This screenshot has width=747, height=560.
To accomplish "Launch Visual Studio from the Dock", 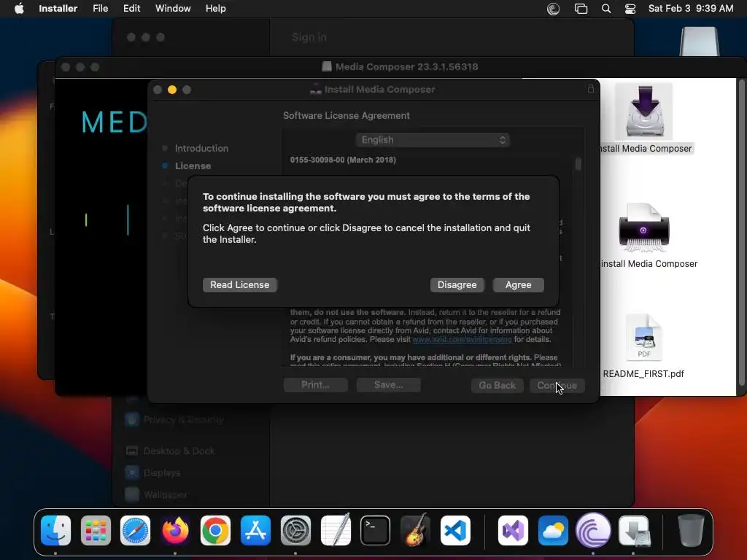I will 513,530.
